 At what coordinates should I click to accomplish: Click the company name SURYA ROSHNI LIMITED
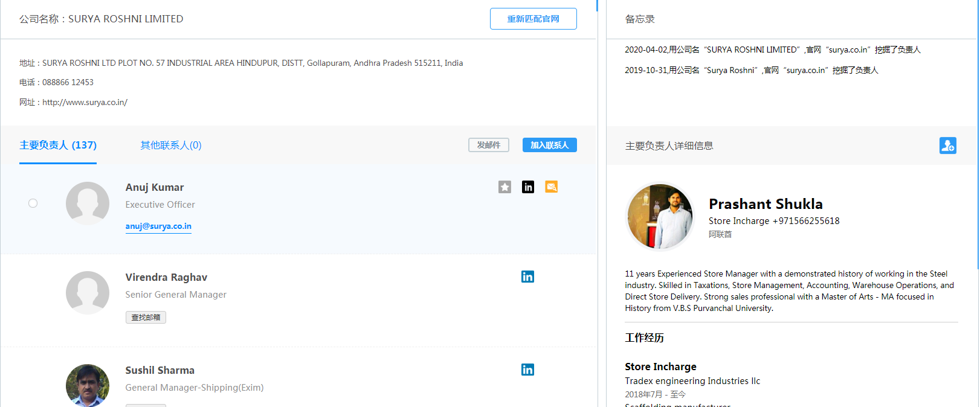pos(126,19)
